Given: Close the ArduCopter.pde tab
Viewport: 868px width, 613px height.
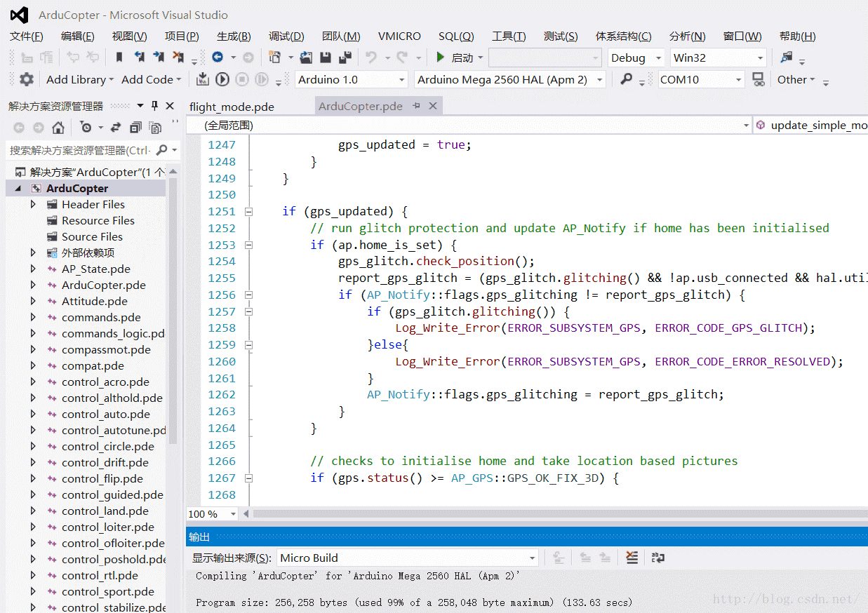Looking at the screenshot, I should 433,106.
